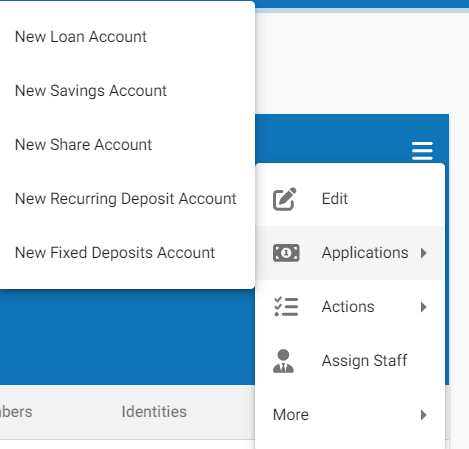Open the Actions menu entry text
Viewport: 469px width, 449px height.
(x=348, y=307)
